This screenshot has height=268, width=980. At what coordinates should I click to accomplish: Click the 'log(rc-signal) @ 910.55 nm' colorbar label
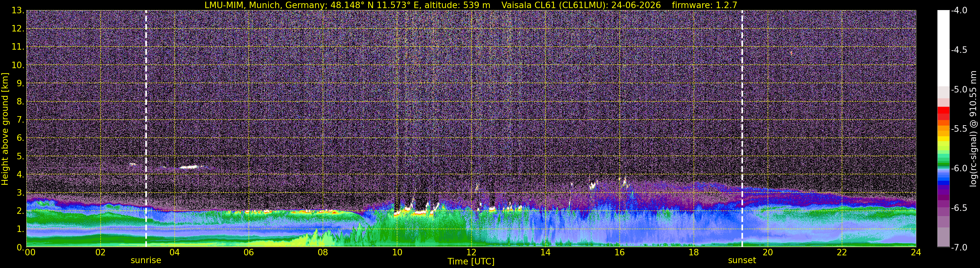973,129
